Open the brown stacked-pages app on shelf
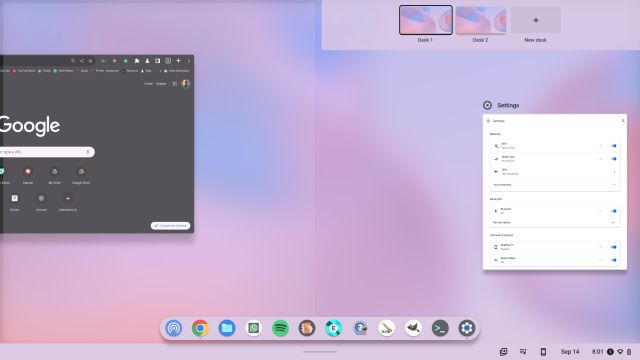Screen dimensions: 640x360 [x=307, y=328]
